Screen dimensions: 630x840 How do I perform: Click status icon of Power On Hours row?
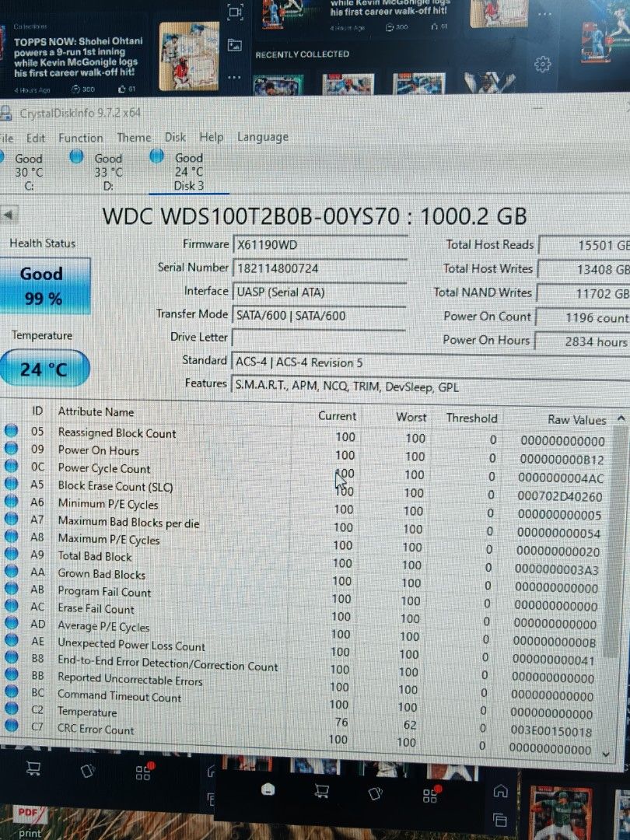click(x=11, y=449)
